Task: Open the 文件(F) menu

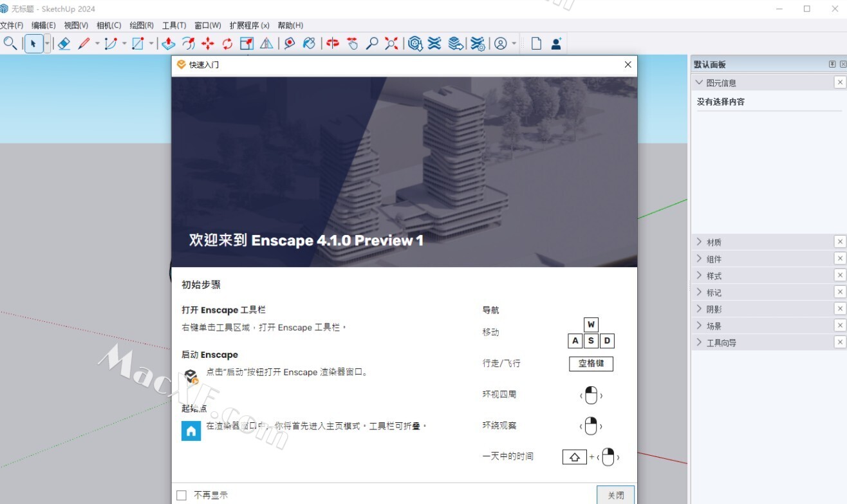Action: point(12,26)
